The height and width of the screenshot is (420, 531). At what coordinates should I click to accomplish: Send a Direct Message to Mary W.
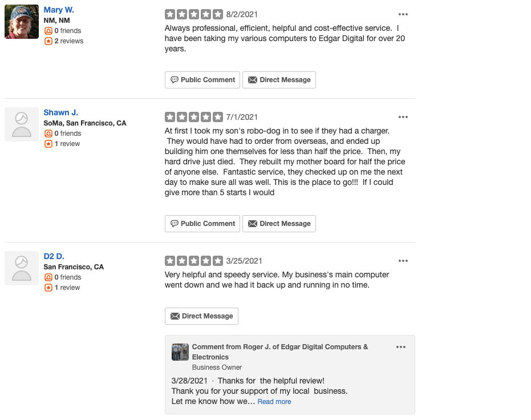279,80
